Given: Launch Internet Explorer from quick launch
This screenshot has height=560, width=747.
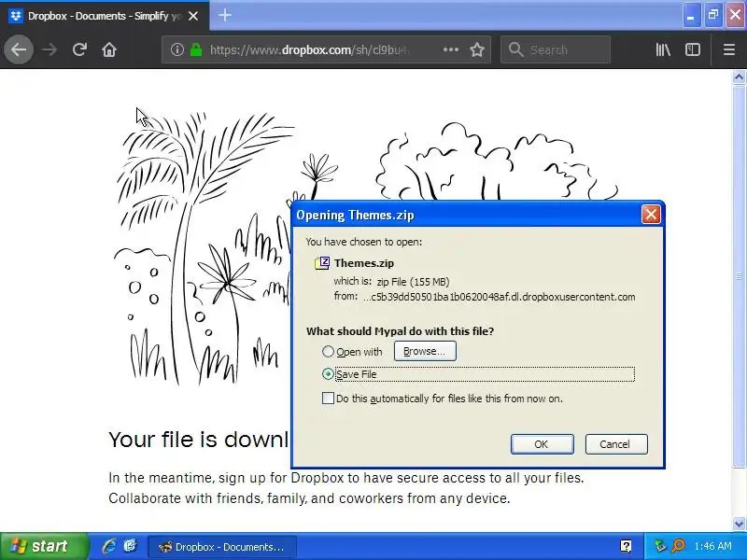Looking at the screenshot, I should click(x=109, y=546).
